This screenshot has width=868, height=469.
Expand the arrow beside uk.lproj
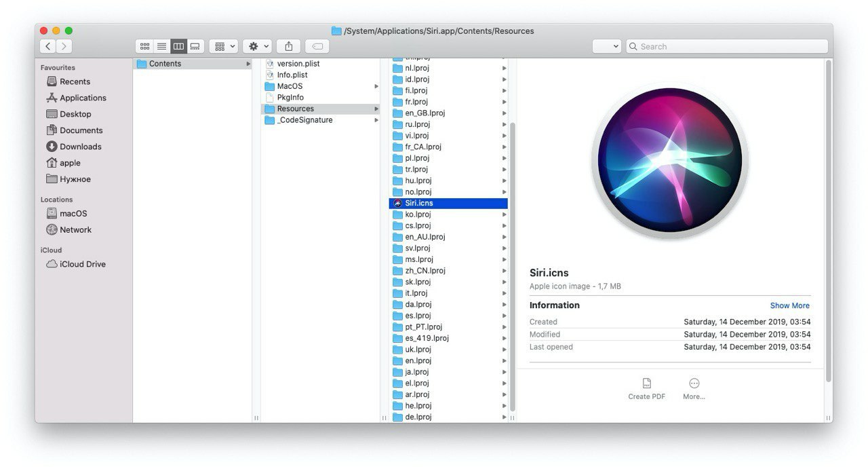click(x=504, y=350)
